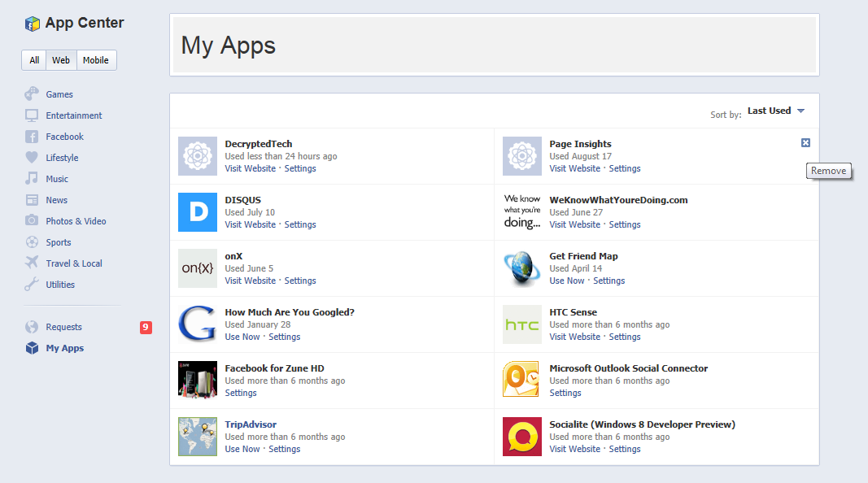868x483 pixels.
Task: Click the Games controller icon in sidebar
Action: pyautogui.click(x=32, y=94)
